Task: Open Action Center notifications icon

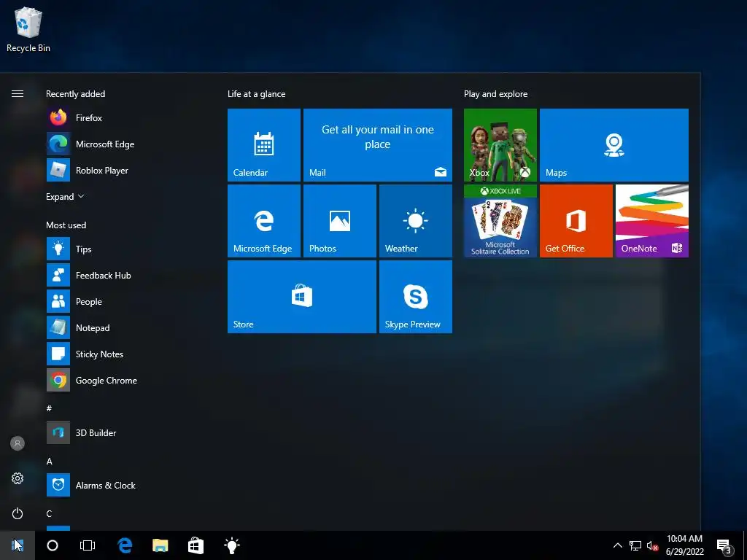Action: [724, 545]
